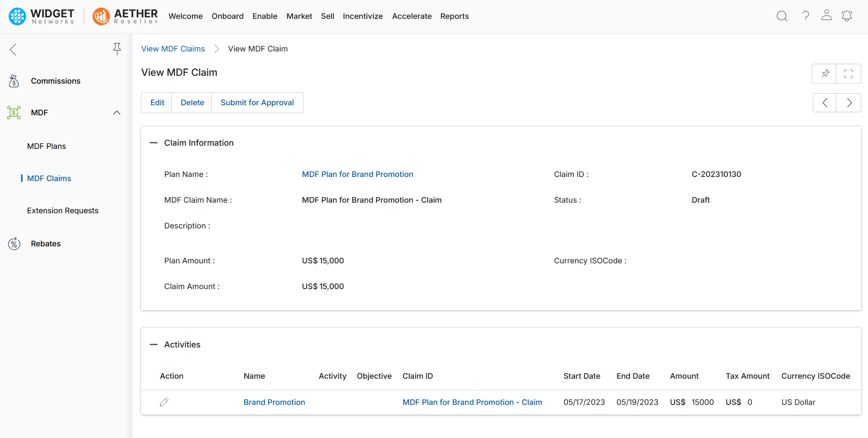Click the Objective column header
This screenshot has width=868, height=438.
(x=374, y=376)
